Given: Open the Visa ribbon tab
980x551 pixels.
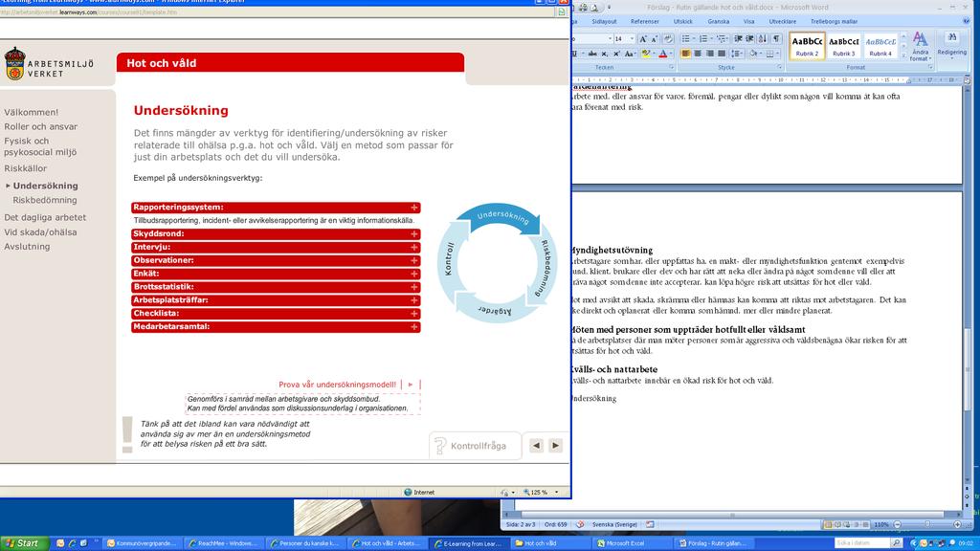Looking at the screenshot, I should pyautogui.click(x=748, y=21).
